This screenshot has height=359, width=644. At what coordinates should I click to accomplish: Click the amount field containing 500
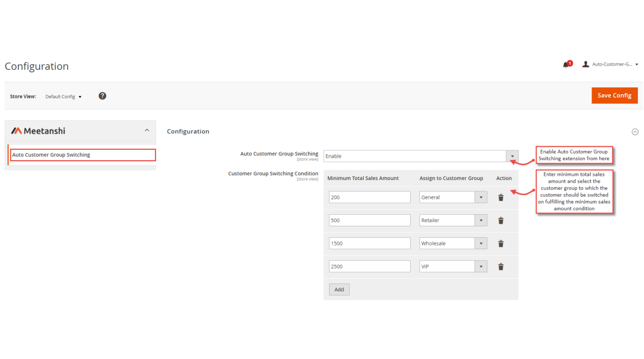(370, 220)
